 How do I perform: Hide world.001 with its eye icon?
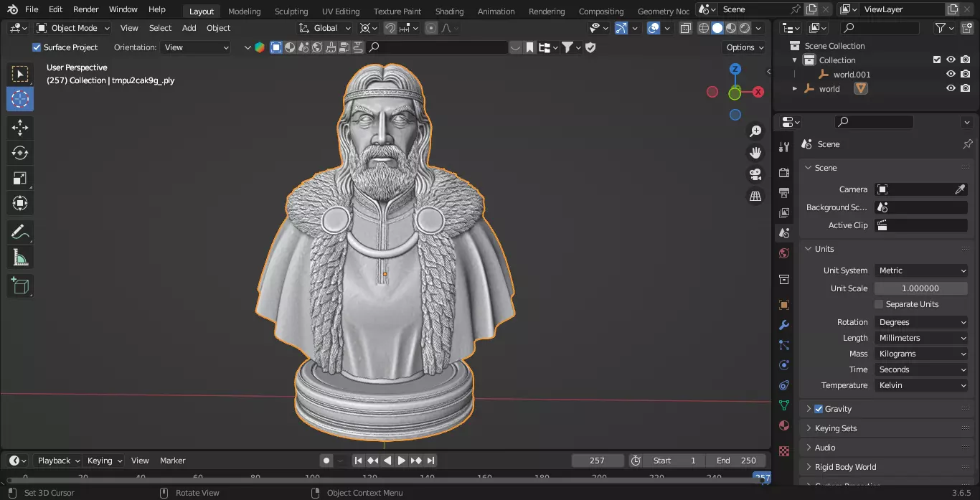click(x=951, y=75)
